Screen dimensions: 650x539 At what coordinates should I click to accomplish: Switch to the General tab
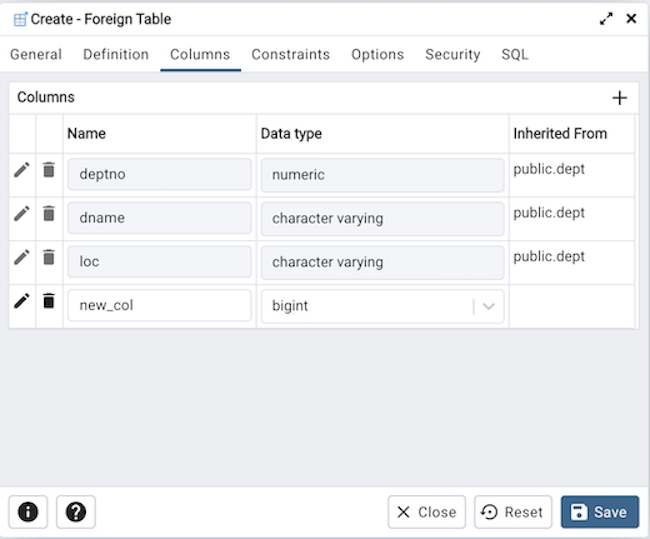pos(36,55)
